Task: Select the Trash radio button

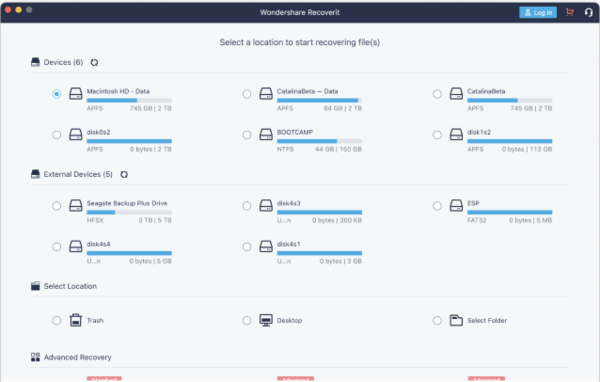Action: pos(57,320)
